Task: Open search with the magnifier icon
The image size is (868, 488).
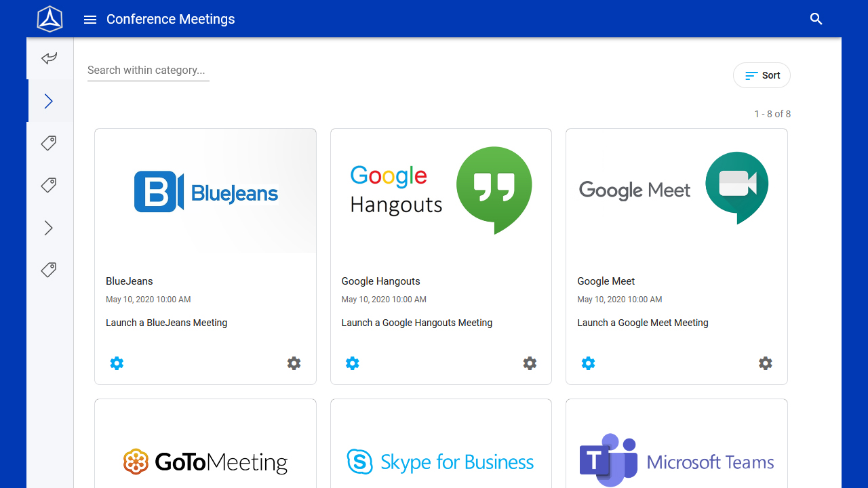Action: pos(816,19)
